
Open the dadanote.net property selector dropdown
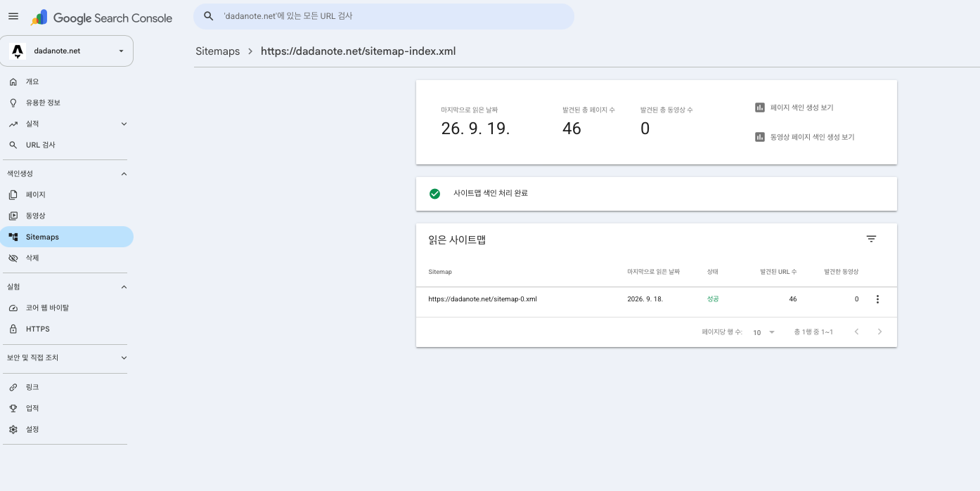pyautogui.click(x=67, y=51)
